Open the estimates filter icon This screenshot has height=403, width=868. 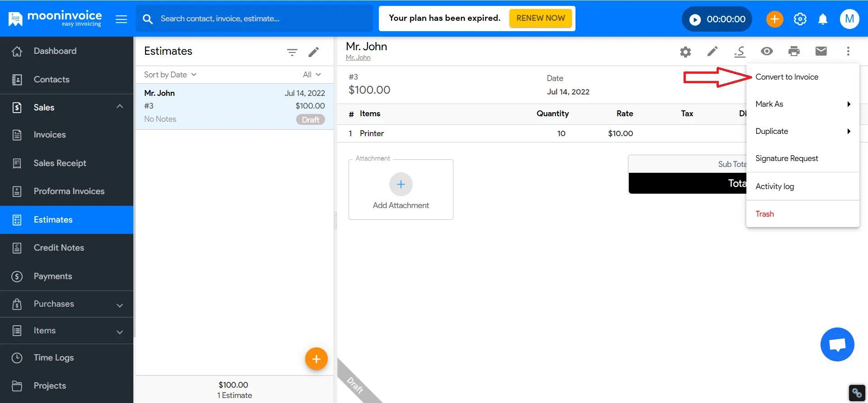pyautogui.click(x=292, y=52)
